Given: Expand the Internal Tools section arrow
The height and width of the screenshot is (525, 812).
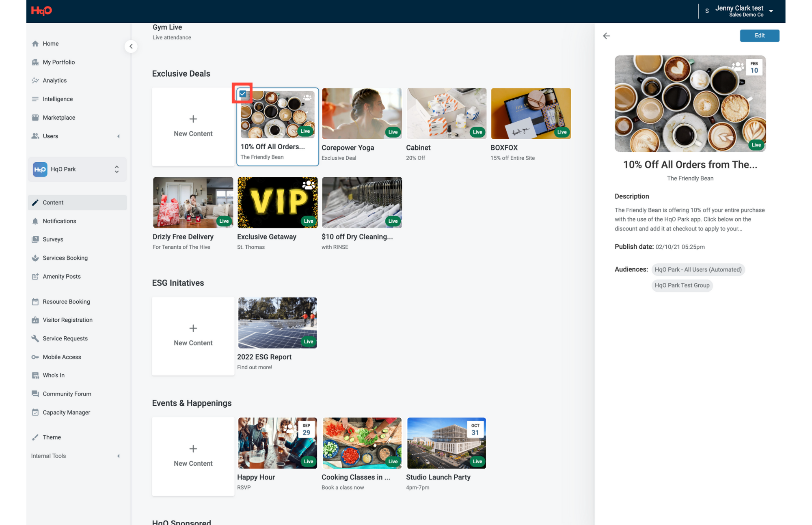Looking at the screenshot, I should [x=119, y=456].
